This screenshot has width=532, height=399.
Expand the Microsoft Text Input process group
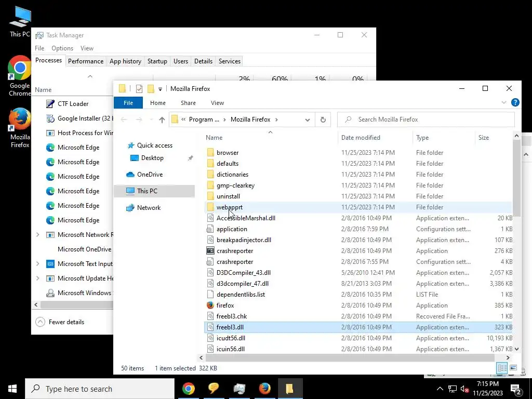tap(37, 263)
